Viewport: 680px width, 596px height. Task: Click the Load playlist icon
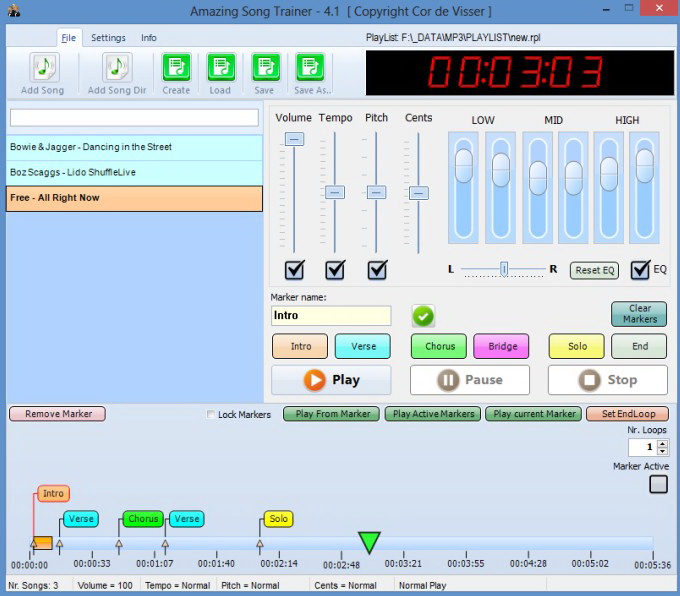221,68
